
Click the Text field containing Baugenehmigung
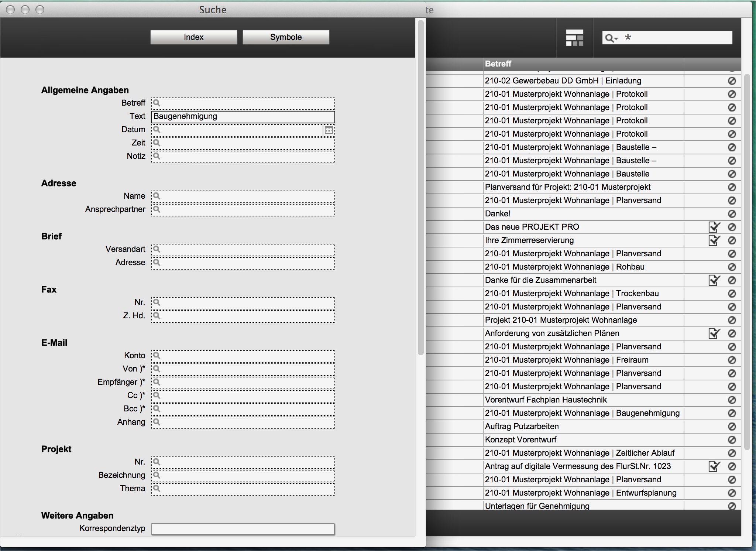tap(243, 116)
